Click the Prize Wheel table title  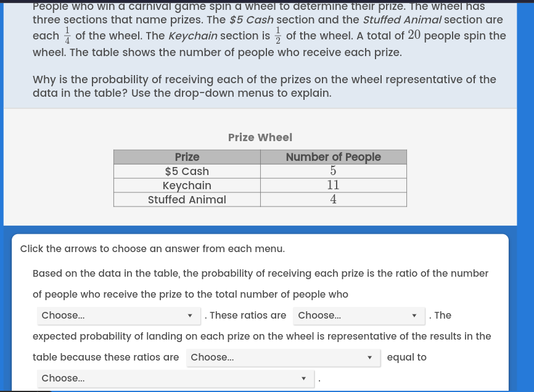[260, 137]
